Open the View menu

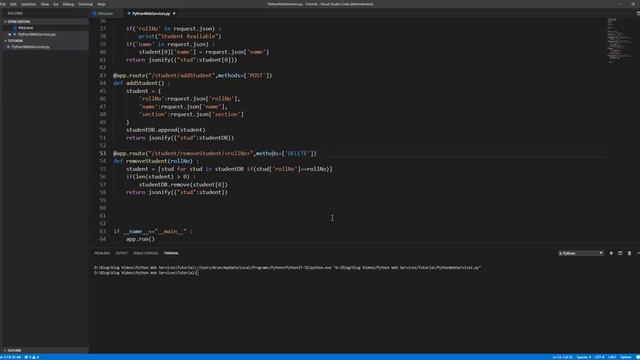tap(45, 4)
